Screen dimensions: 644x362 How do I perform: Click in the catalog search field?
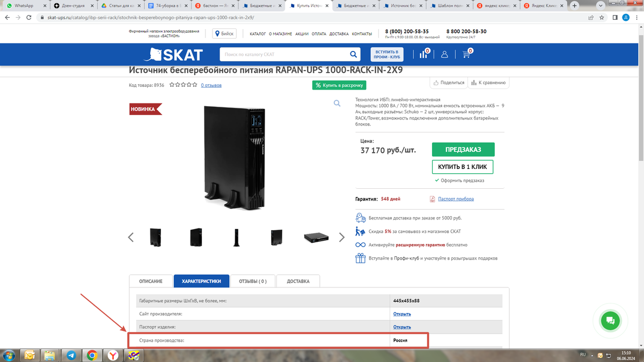[284, 54]
